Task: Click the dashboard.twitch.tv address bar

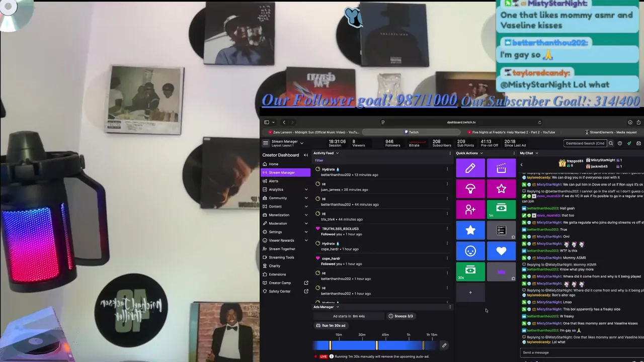Action: (x=461, y=122)
